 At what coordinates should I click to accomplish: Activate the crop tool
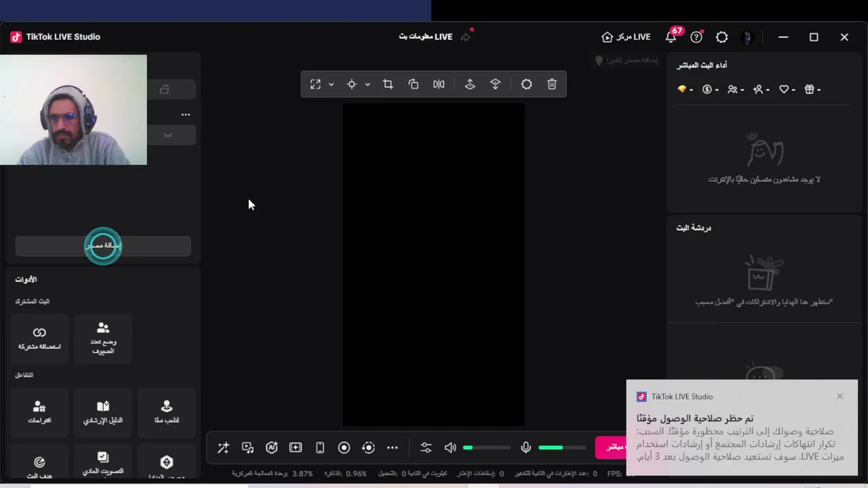pyautogui.click(x=388, y=84)
